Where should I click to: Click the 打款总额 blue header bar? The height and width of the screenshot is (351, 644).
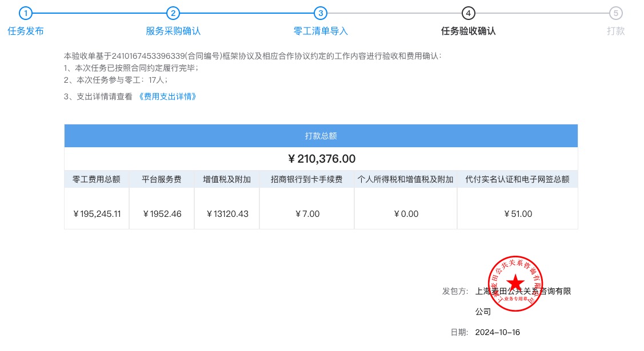click(321, 136)
